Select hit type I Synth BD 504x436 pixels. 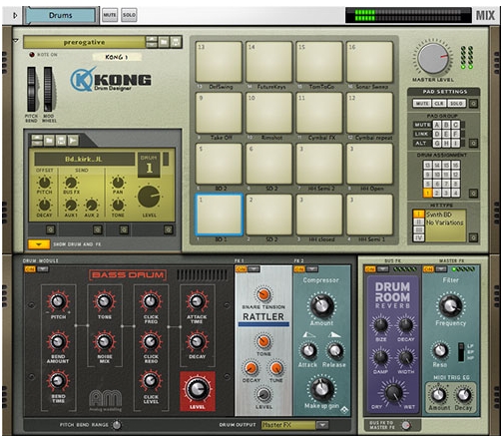coord(418,214)
